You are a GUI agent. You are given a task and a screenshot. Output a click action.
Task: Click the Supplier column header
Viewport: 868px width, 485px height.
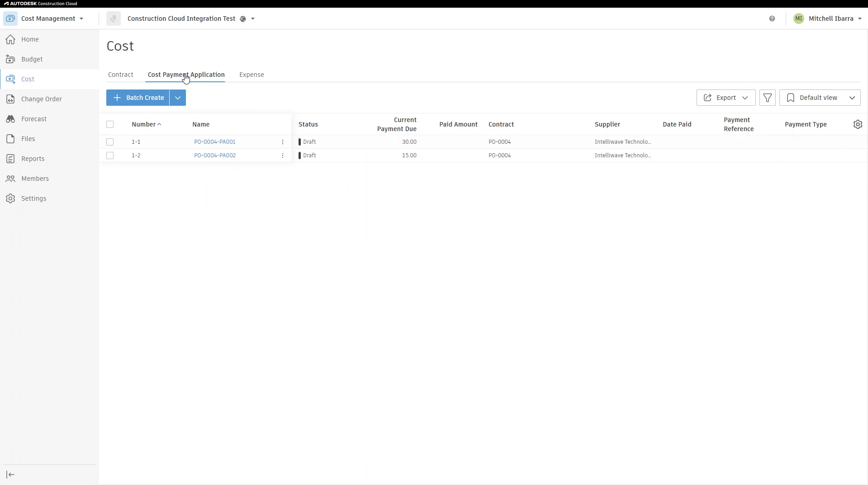[607, 124]
